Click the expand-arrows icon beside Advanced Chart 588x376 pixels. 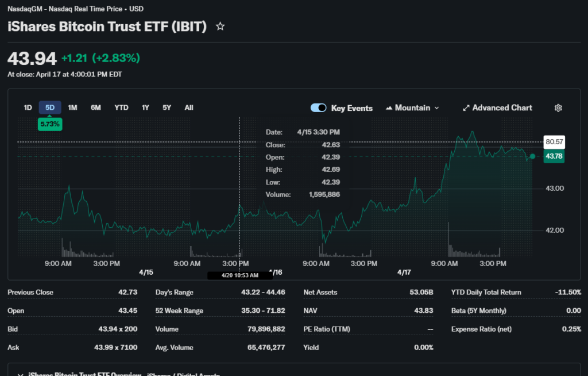[x=466, y=108]
